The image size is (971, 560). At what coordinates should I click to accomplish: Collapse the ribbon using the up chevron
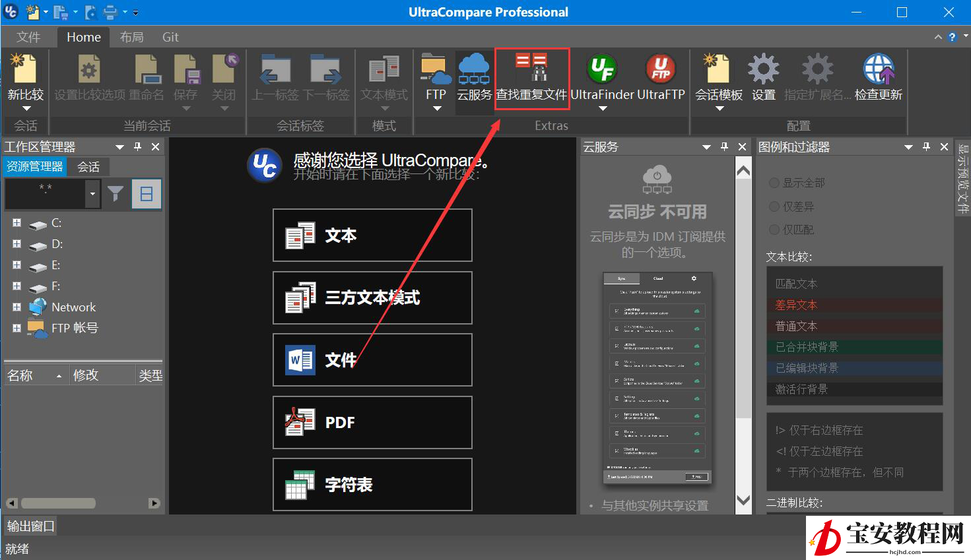point(938,37)
